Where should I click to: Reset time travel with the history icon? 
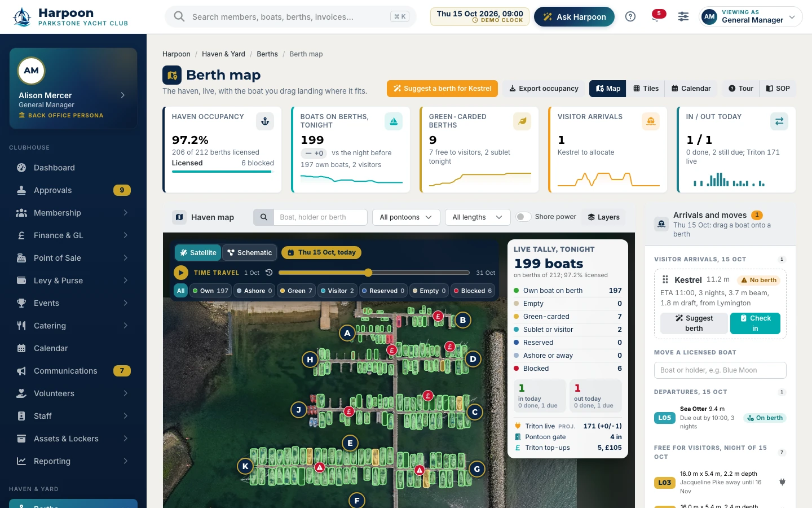[x=269, y=273]
